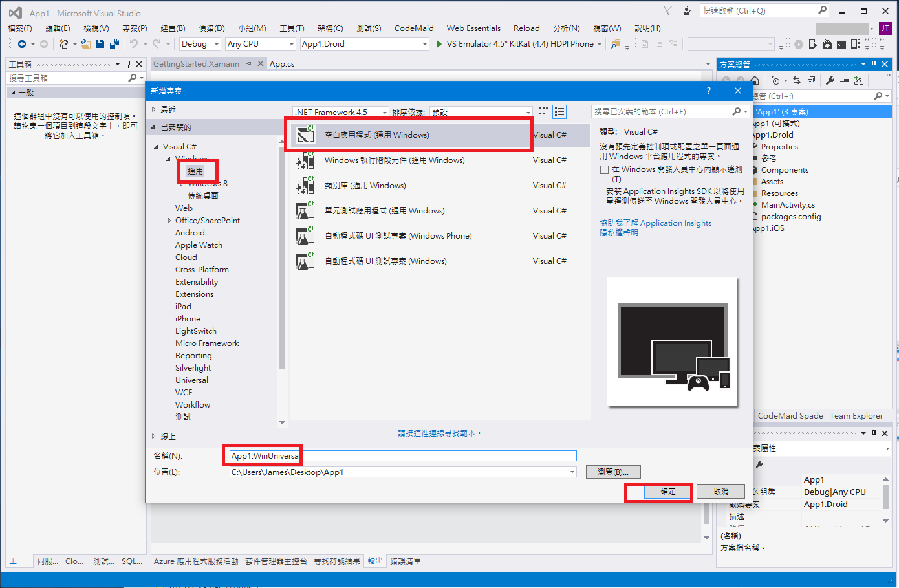Pin the Toolbox panel
This screenshot has height=588, width=899.
tap(129, 64)
